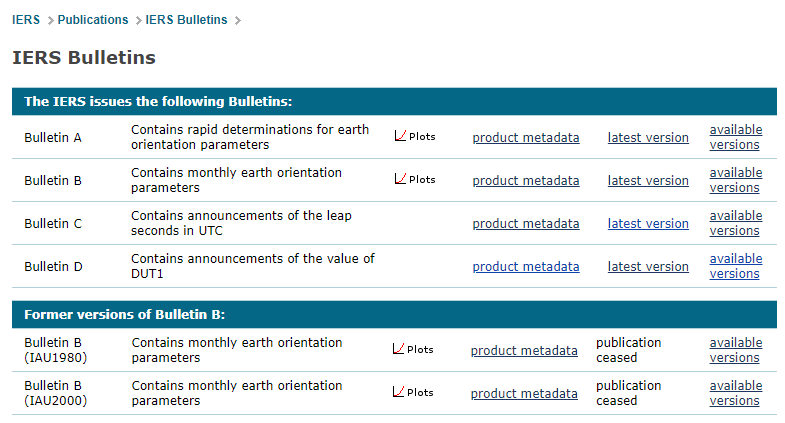View product metadata for Bulletin D
This screenshot has width=785, height=423.
(526, 267)
